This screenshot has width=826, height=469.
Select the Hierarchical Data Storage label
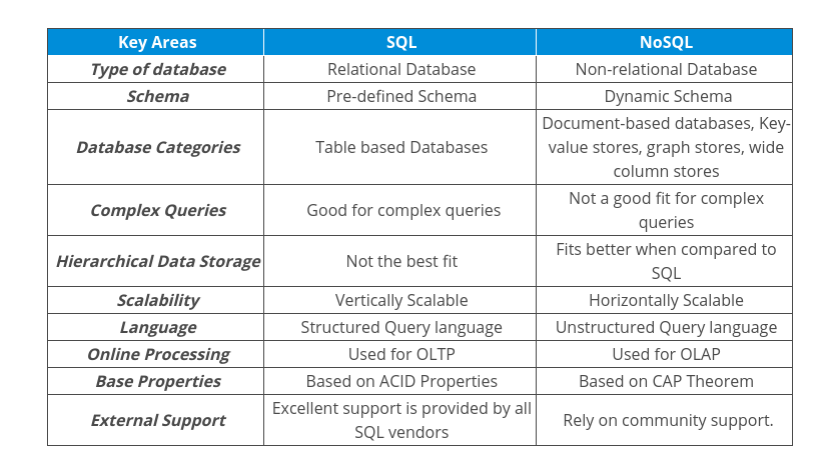click(x=156, y=261)
